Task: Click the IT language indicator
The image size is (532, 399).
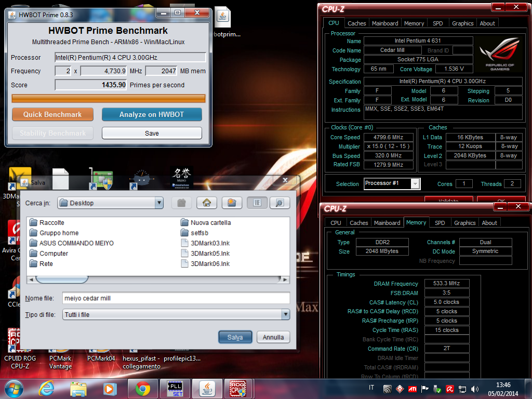Action: coord(371,388)
